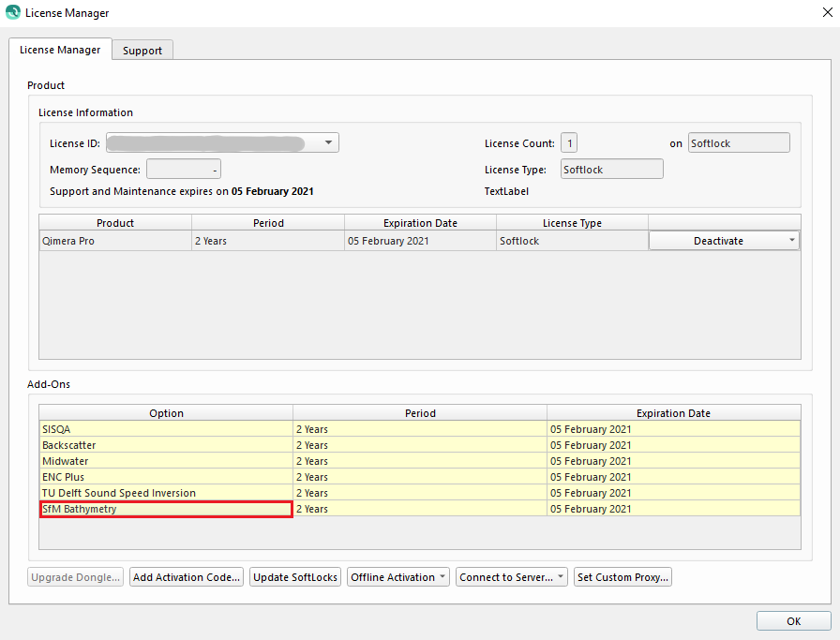Click the Add Activation Code button
The width and height of the screenshot is (840, 640).
click(187, 577)
